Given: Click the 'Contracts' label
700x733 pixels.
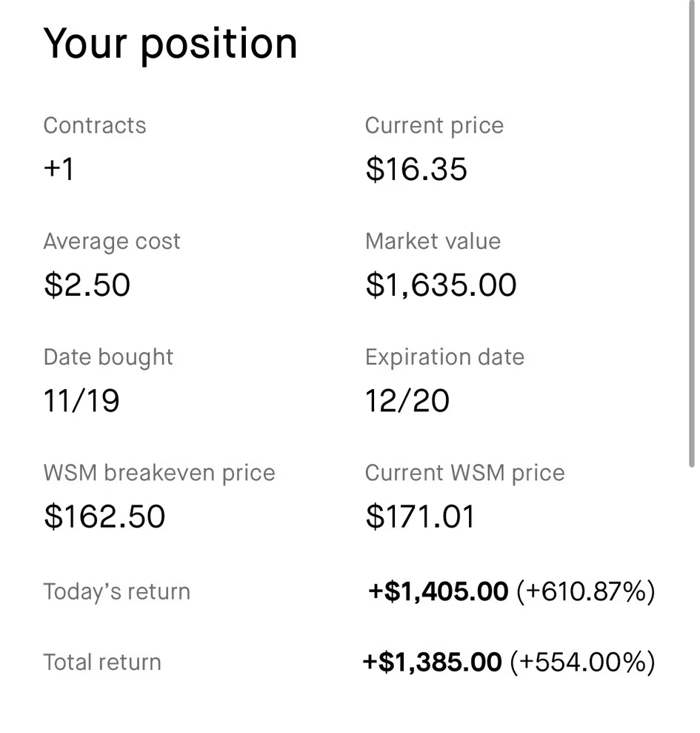Looking at the screenshot, I should tap(95, 125).
